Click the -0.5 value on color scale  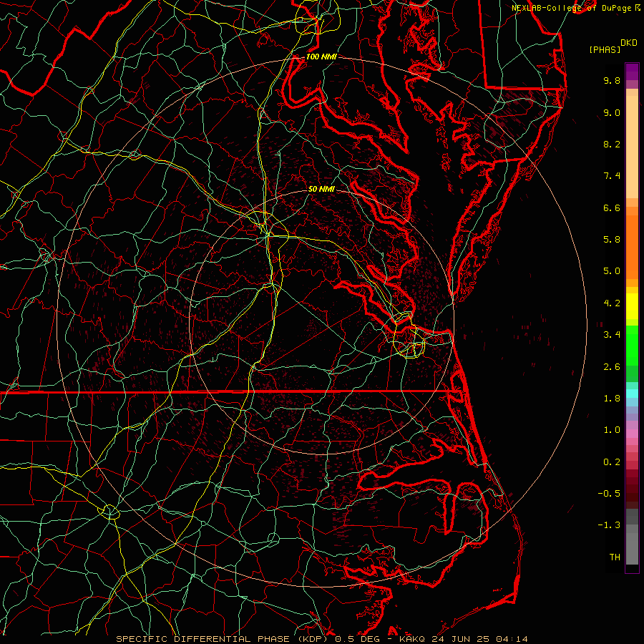pos(609,494)
